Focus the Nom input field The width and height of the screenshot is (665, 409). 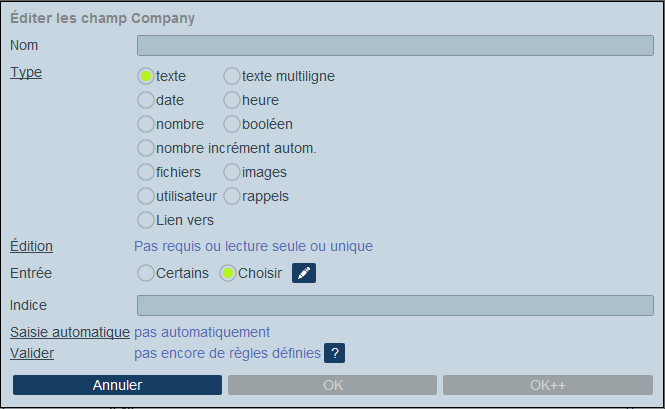pyautogui.click(x=395, y=45)
